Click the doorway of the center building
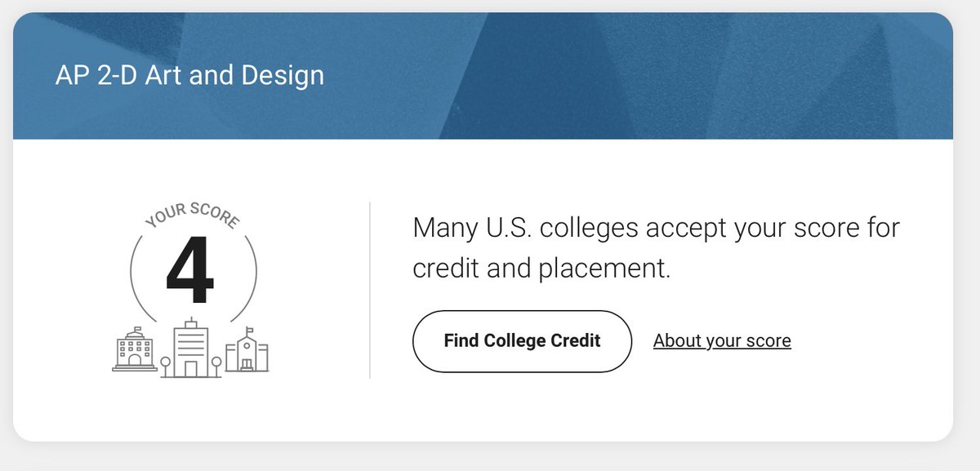 (191, 369)
